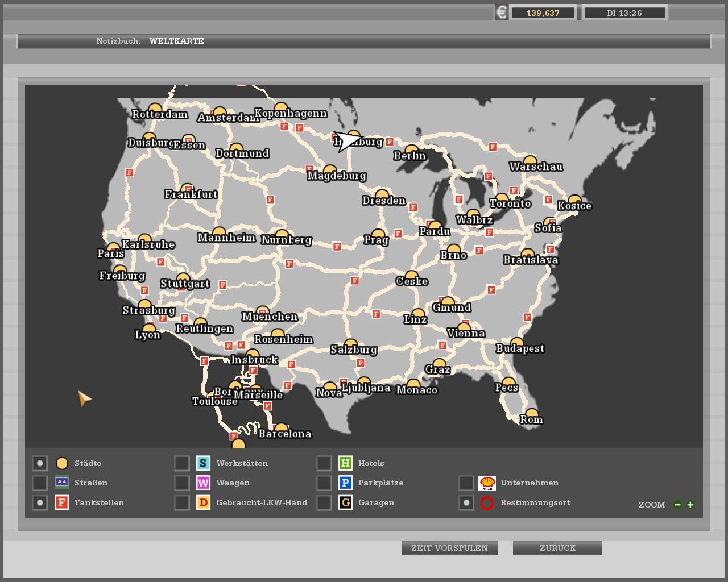Image resolution: width=728 pixels, height=582 pixels.
Task: Click the purple W Waagen icon
Action: [203, 483]
